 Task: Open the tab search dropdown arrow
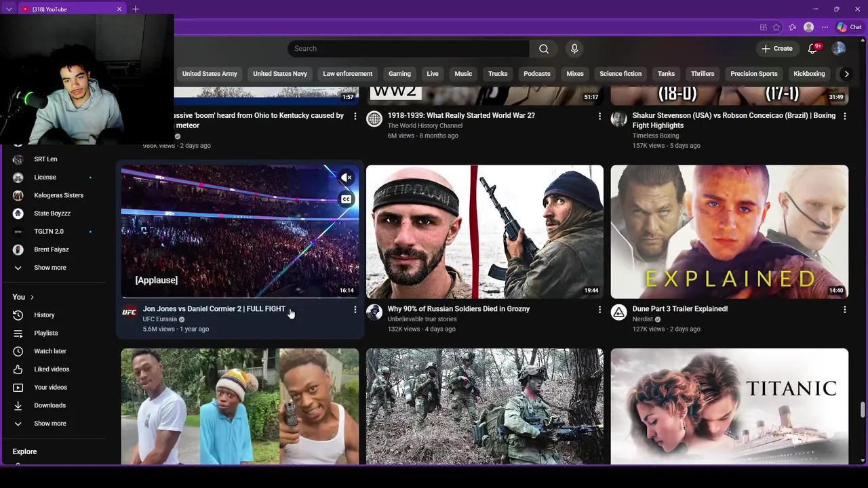click(9, 9)
